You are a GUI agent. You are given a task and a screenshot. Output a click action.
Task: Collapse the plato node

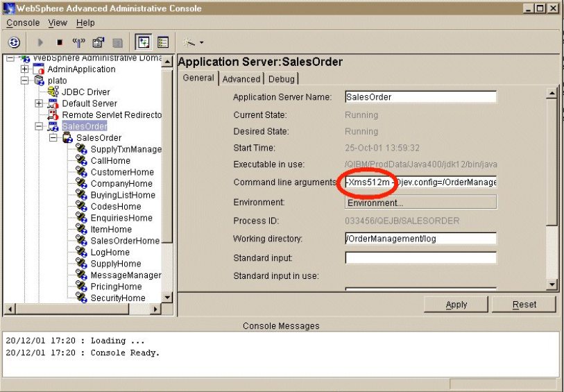(24, 80)
